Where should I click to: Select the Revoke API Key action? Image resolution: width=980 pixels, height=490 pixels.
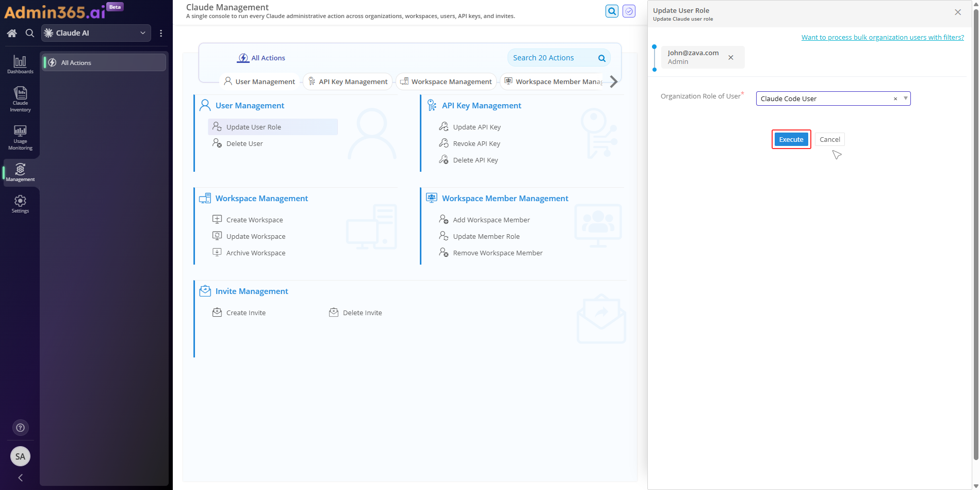click(x=477, y=143)
